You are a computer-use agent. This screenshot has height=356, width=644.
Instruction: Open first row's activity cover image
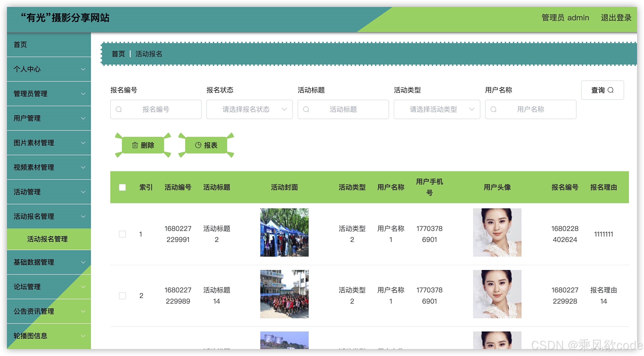click(284, 233)
